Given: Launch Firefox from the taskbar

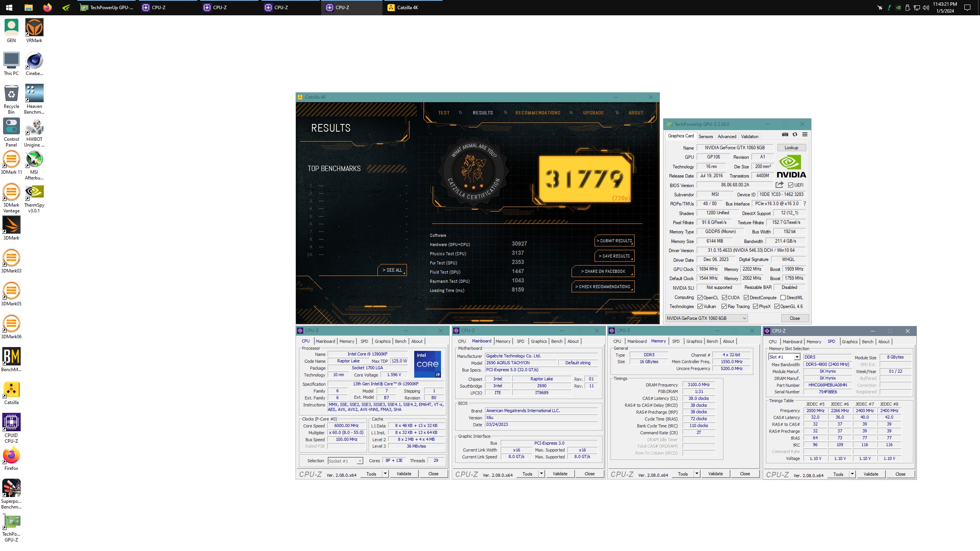Looking at the screenshot, I should [x=47, y=7].
